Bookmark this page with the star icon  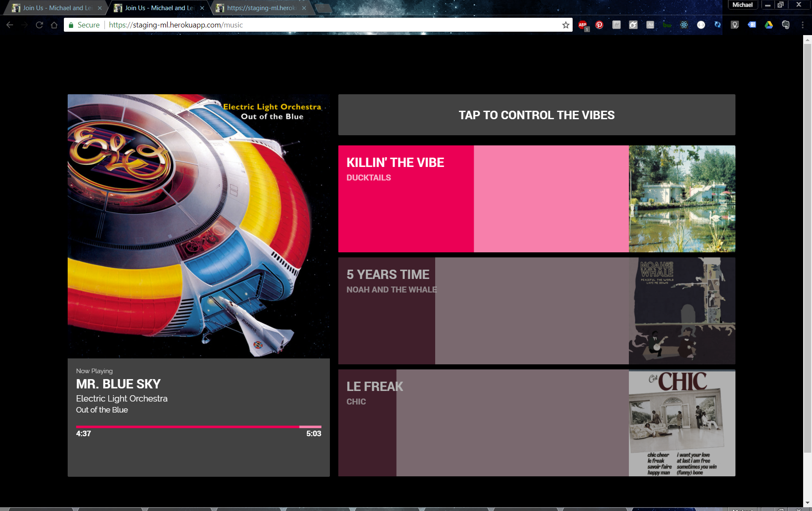pyautogui.click(x=565, y=25)
